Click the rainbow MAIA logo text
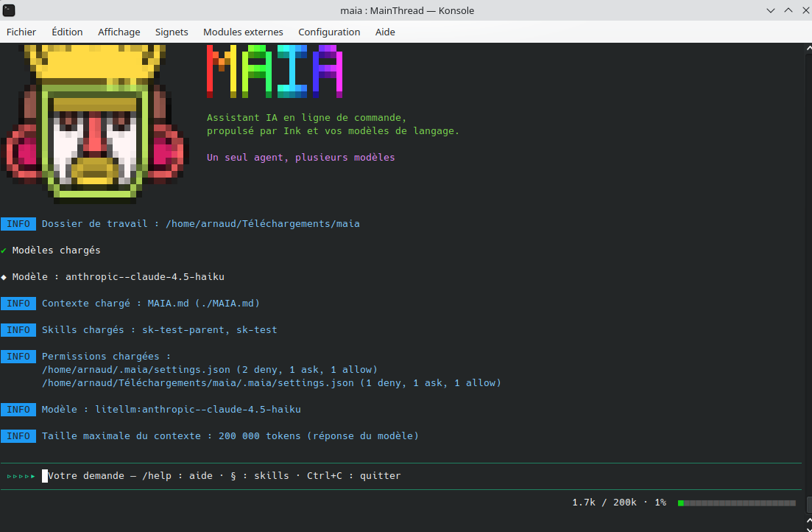 (x=275, y=71)
